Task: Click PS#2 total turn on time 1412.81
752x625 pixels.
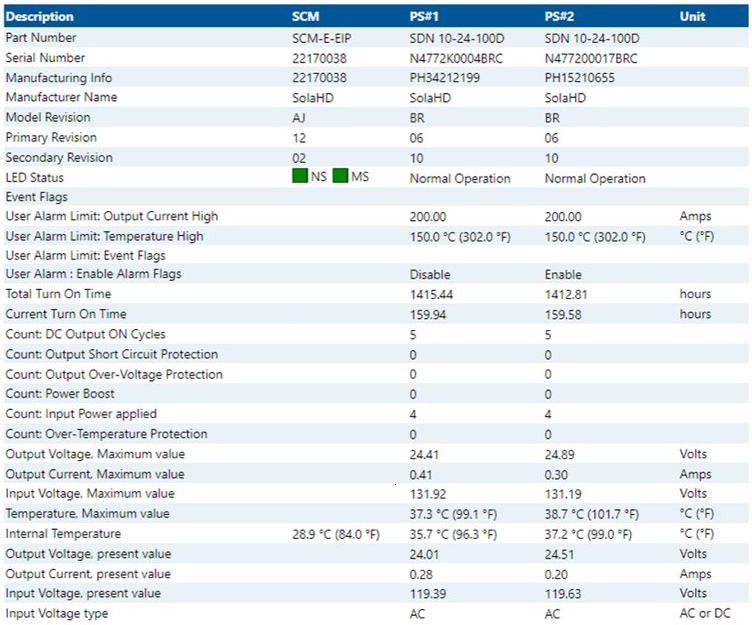Action: coord(566,295)
